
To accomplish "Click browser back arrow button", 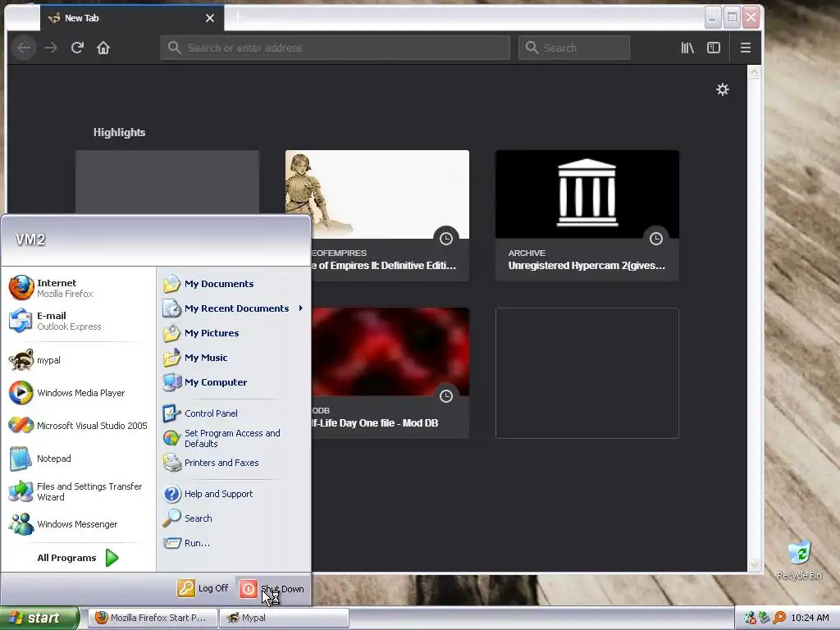I will [24, 48].
